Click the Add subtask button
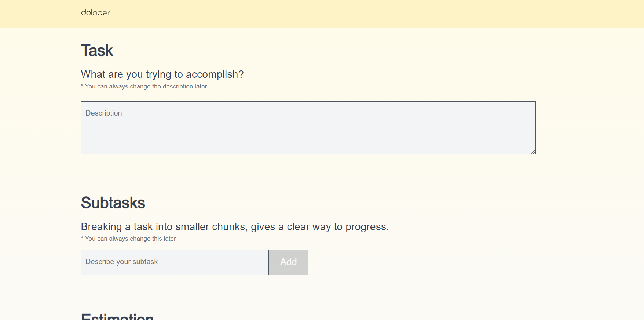This screenshot has width=644, height=320. point(289,262)
